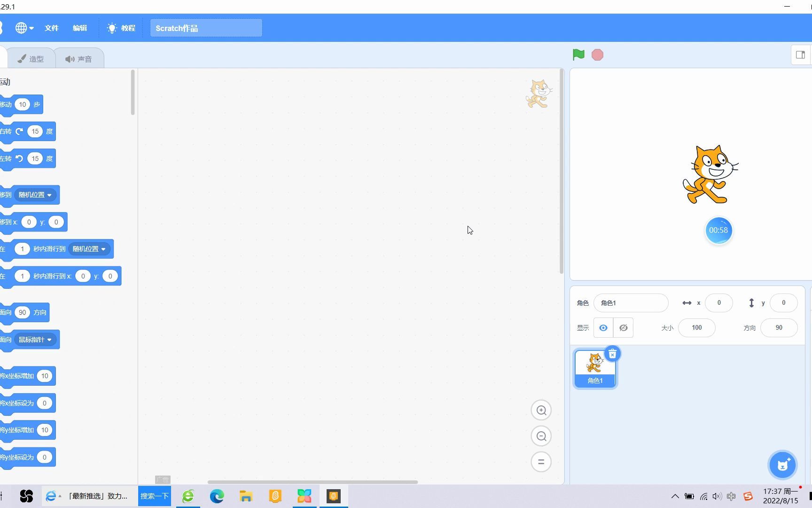
Task: Click the Sogou input tray icon
Action: 748,496
